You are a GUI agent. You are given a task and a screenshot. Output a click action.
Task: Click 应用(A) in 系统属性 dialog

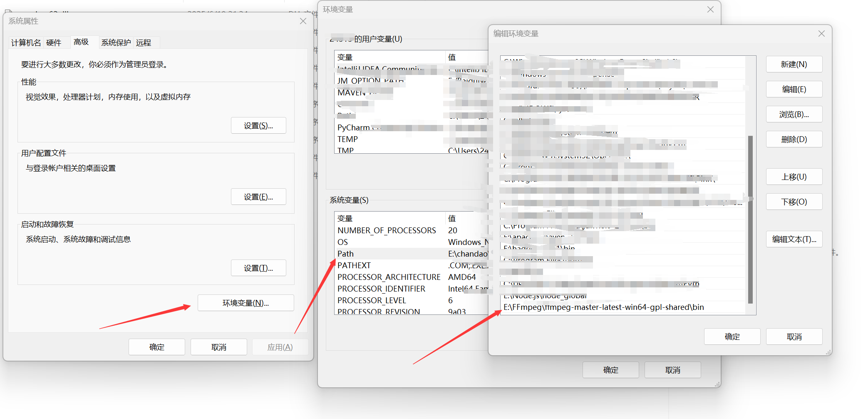point(280,347)
